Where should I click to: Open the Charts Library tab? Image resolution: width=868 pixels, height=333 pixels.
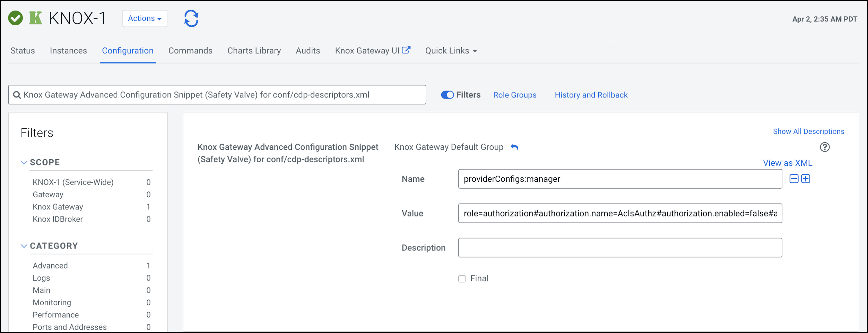254,51
